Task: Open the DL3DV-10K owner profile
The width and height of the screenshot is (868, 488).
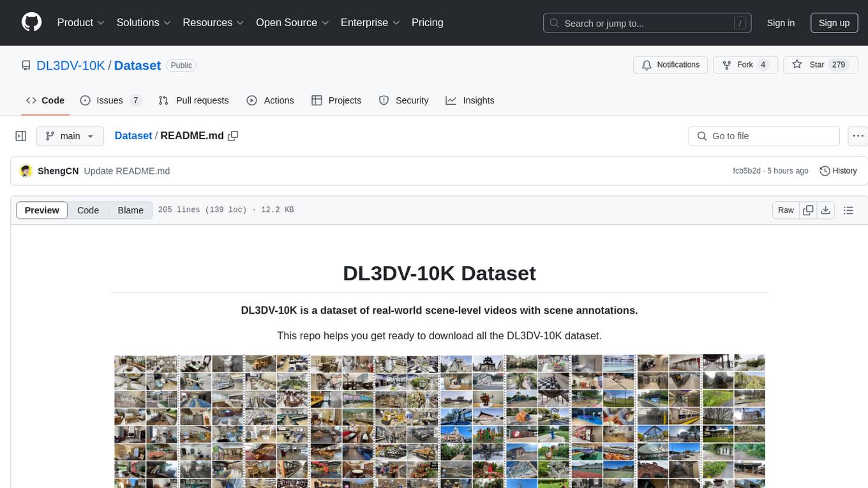Action: (71, 65)
